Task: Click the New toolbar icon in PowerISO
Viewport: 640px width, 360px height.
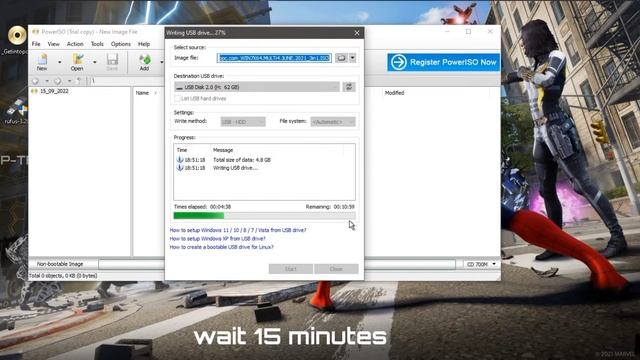Action: 42,62
